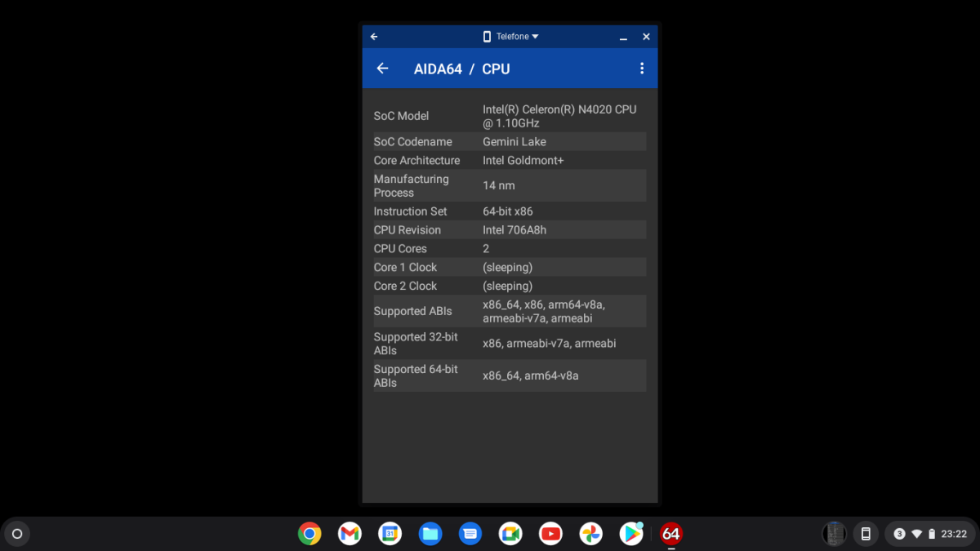Click the 'x86_64, arm64-v8a' value

click(530, 375)
